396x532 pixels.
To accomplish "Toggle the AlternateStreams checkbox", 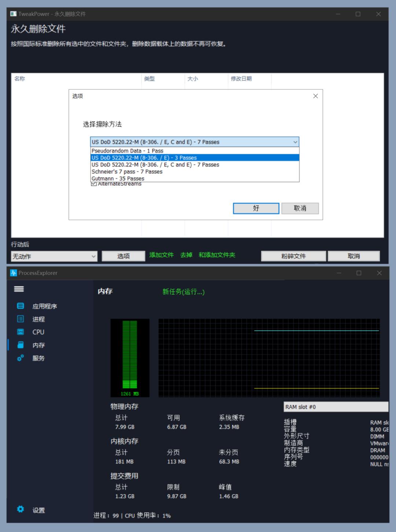I will pos(94,184).
